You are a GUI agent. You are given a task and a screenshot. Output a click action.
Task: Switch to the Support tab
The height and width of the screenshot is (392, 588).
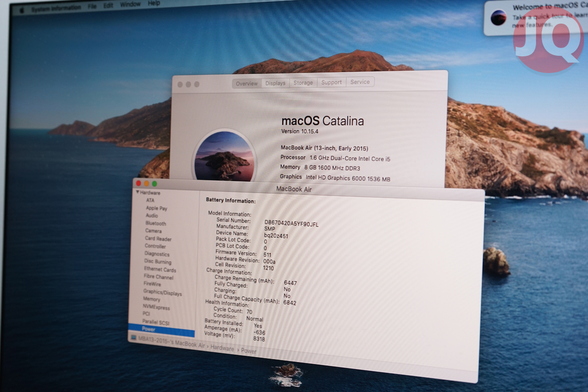coord(332,82)
